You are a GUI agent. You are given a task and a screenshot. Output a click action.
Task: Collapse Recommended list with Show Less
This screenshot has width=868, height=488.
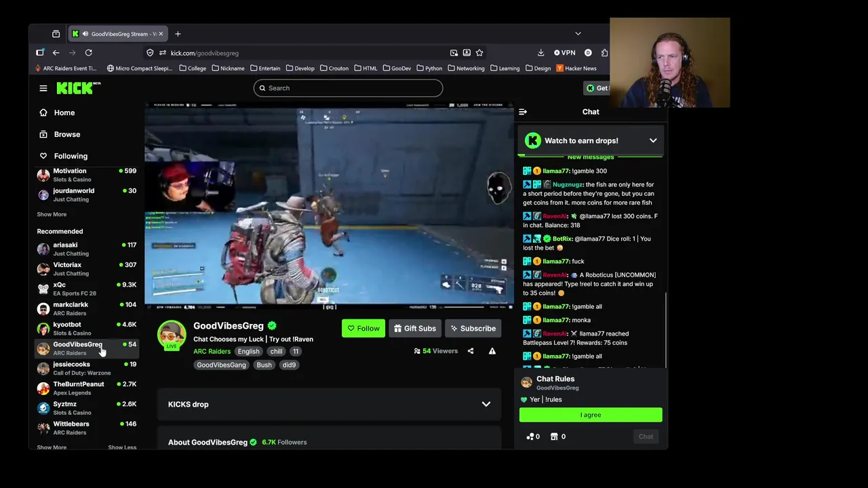click(x=122, y=447)
